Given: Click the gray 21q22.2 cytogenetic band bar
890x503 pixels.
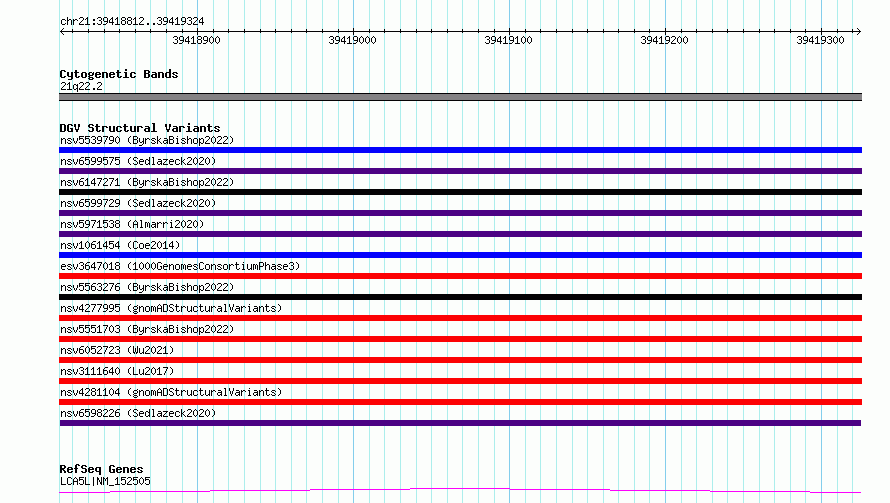Looking at the screenshot, I should click(460, 97).
